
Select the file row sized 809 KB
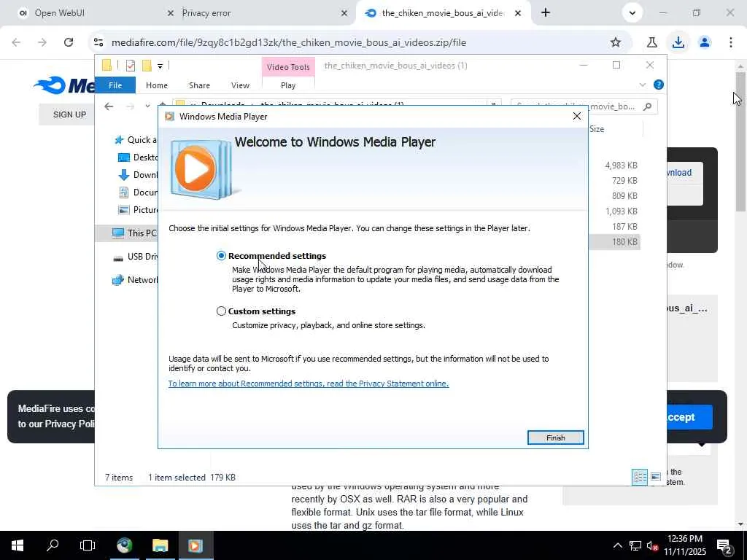click(614, 195)
